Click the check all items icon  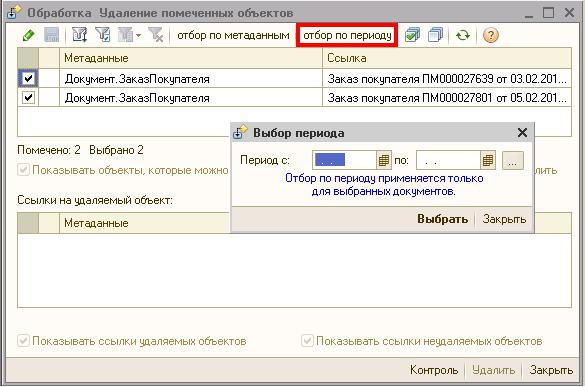tap(412, 35)
